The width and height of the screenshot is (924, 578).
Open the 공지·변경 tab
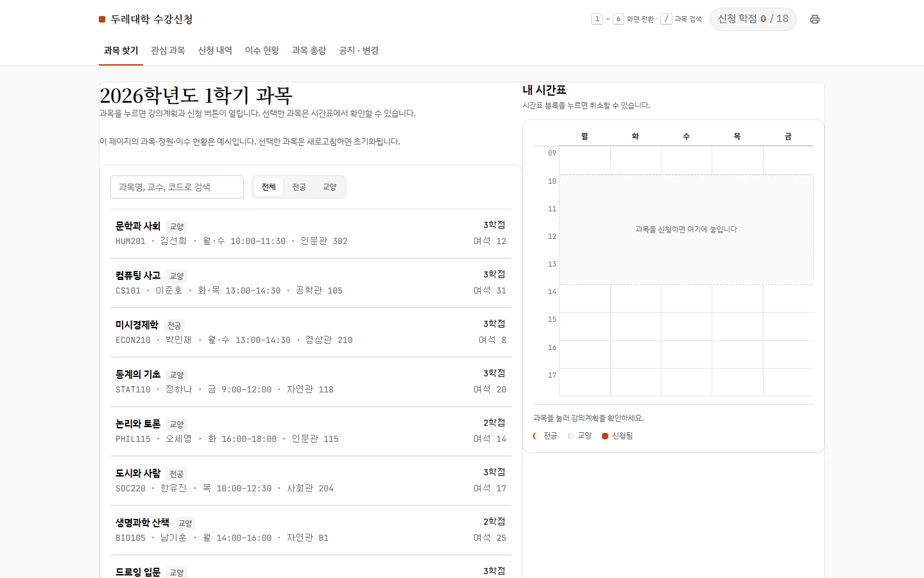(359, 51)
